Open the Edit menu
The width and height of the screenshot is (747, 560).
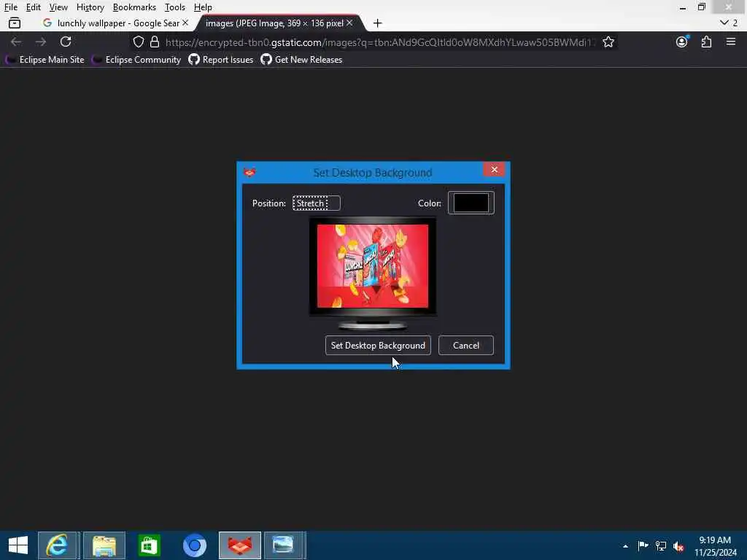(34, 7)
